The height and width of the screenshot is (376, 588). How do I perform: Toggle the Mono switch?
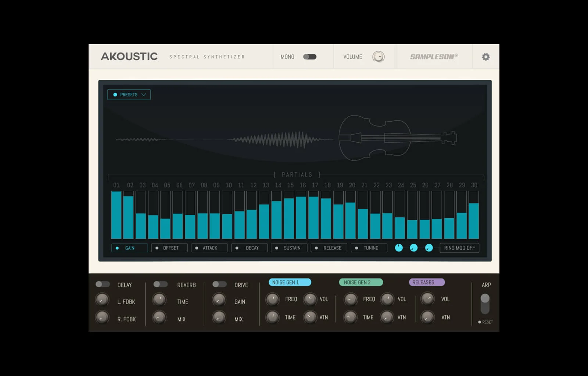click(x=310, y=57)
